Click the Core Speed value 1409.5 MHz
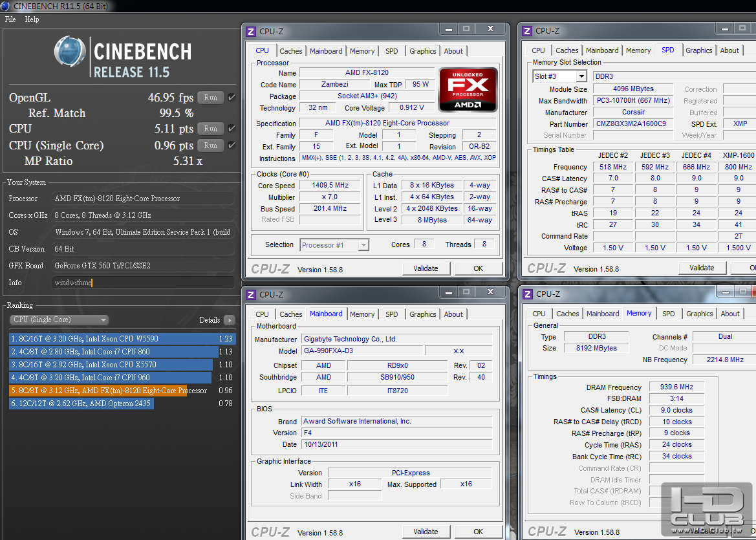Screen dimensions: 756x540 tap(330, 185)
